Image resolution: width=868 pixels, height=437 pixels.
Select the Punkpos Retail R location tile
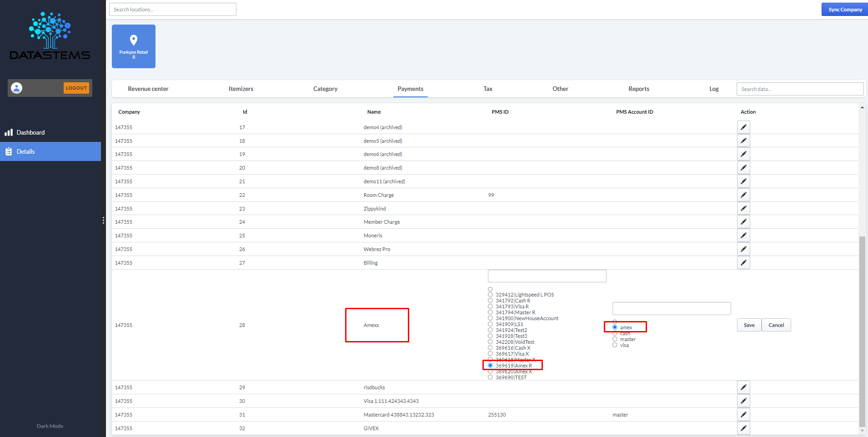(x=133, y=46)
